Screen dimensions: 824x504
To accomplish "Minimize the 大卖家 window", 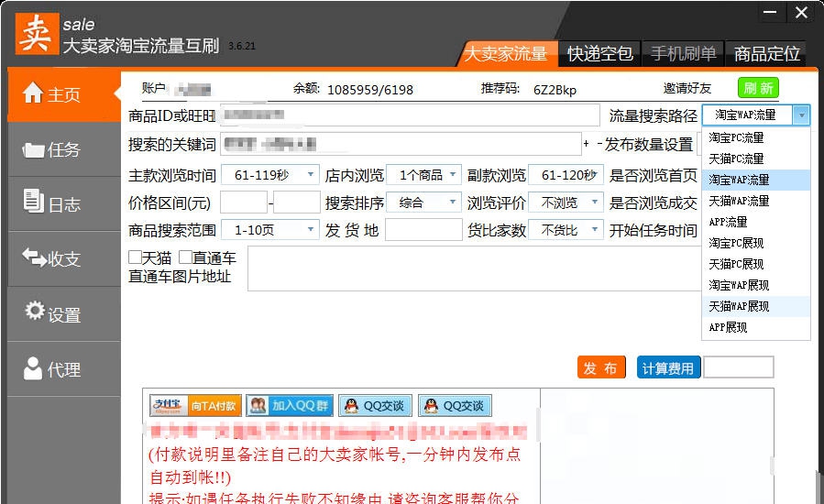I will [x=771, y=12].
